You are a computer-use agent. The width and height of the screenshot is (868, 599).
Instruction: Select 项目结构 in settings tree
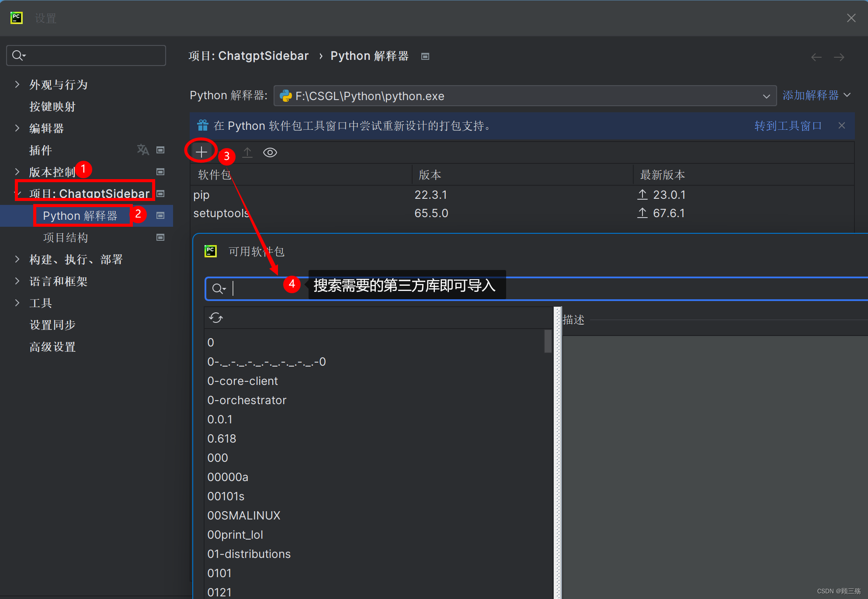[x=66, y=238]
